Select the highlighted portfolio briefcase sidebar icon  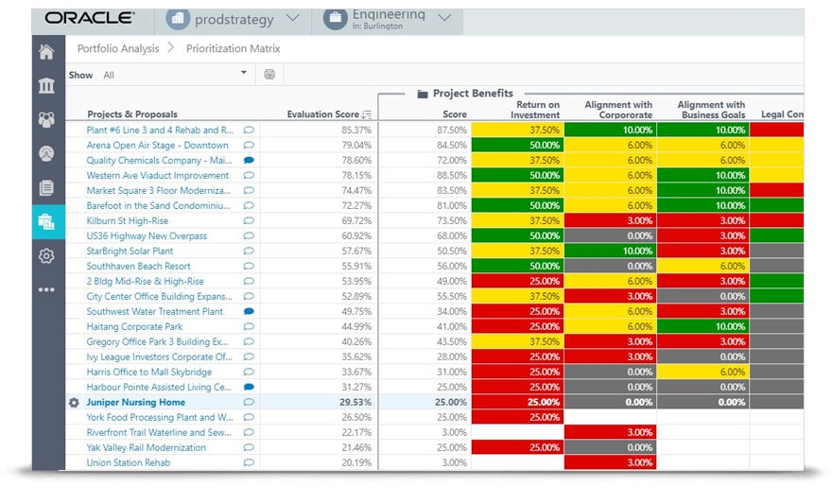click(46, 222)
